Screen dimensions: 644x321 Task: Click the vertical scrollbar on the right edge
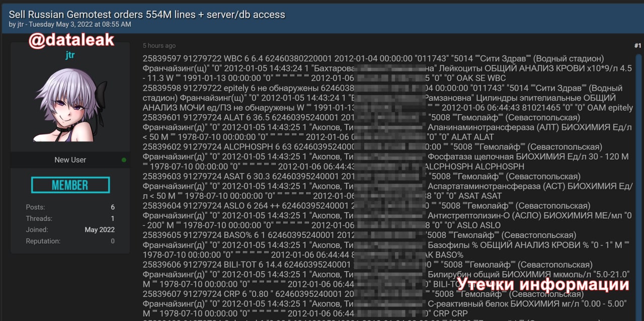pos(639,186)
